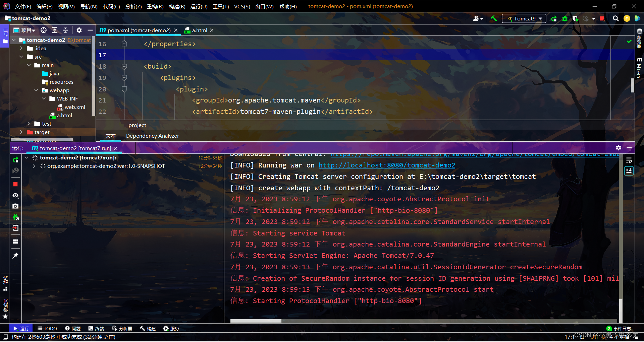644x342 pixels.
Task: Click the green inspection checkmark in editor
Action: coord(629,42)
